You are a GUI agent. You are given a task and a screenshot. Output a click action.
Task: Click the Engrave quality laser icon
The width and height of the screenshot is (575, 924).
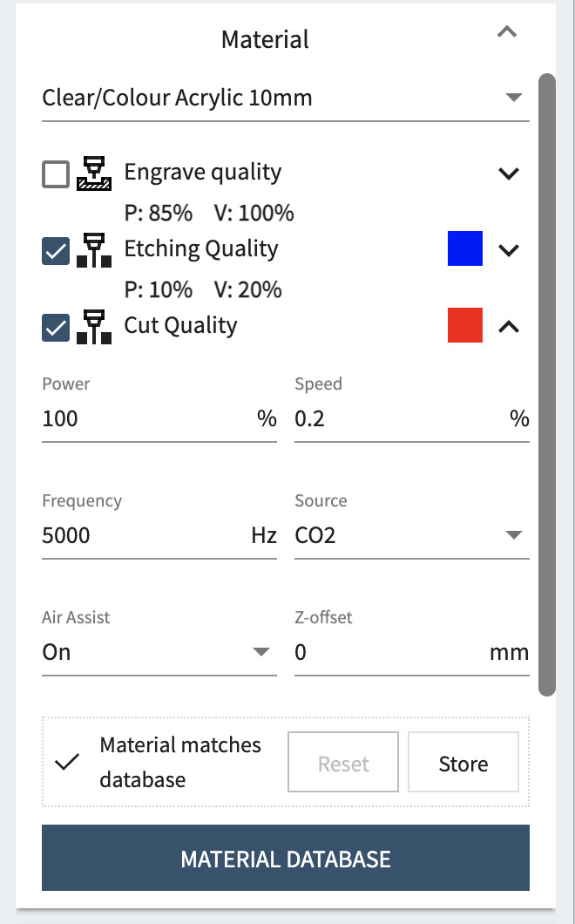point(94,173)
